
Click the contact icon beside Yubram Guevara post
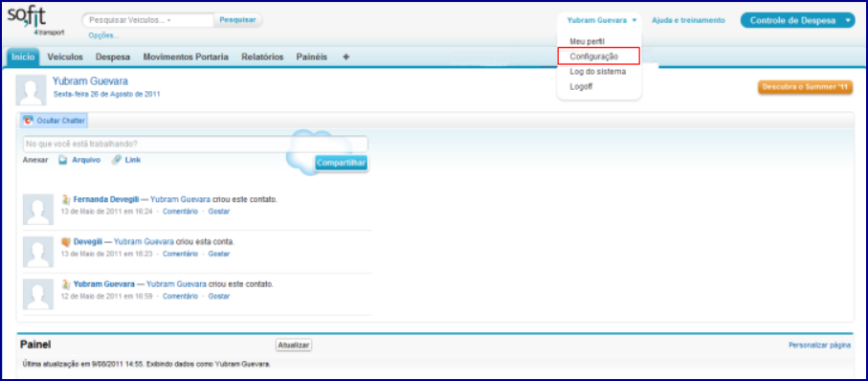[x=66, y=284]
